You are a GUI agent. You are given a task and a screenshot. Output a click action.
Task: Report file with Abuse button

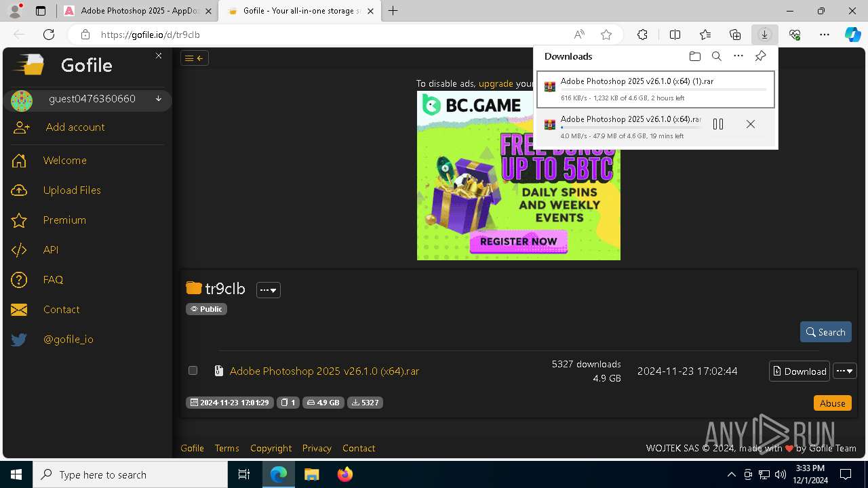coord(832,403)
